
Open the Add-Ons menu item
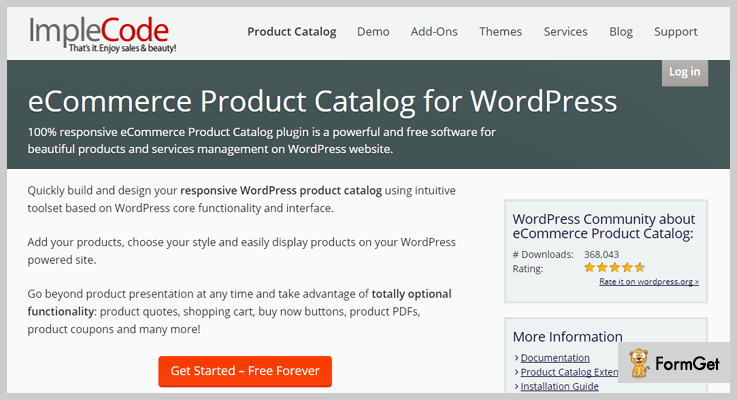[434, 31]
